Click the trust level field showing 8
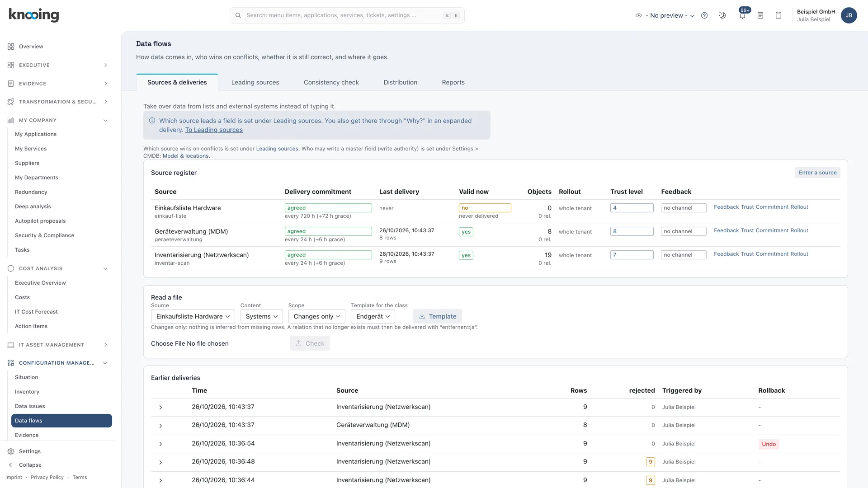This screenshot has height=488, width=868. point(632,231)
